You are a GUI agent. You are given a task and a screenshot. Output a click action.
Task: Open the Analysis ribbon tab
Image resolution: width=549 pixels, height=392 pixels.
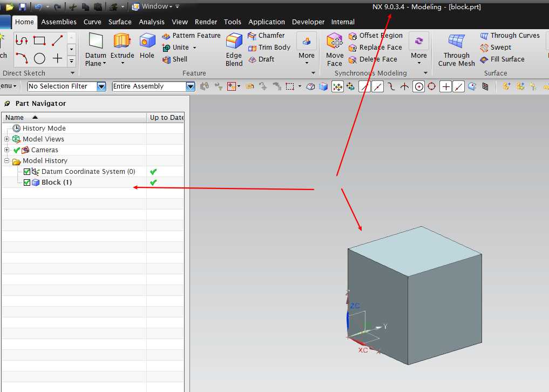pos(151,22)
